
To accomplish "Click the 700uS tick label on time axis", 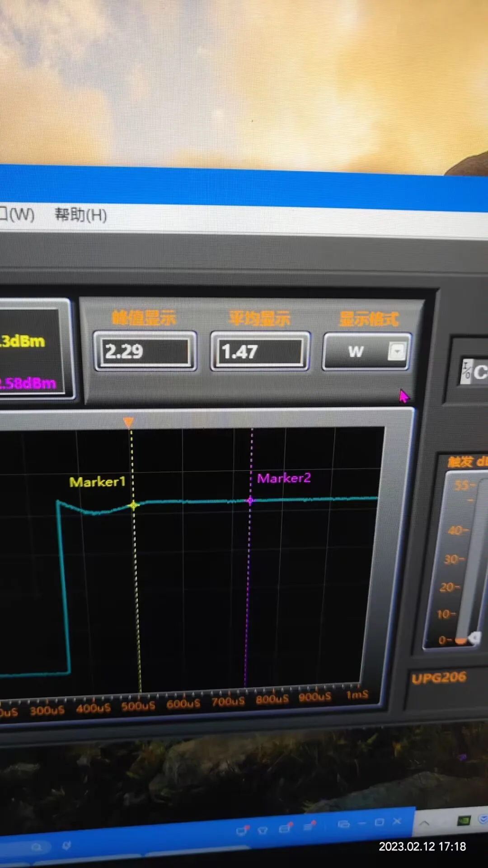I will 228,701.
